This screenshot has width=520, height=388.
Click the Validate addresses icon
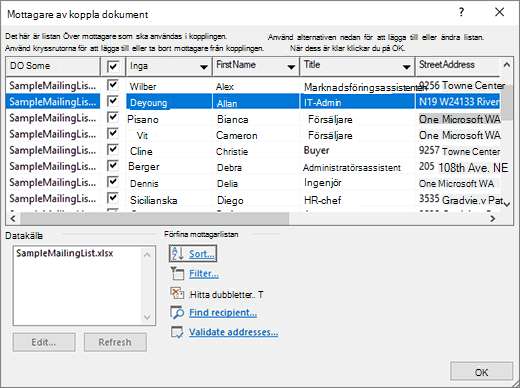[177, 332]
